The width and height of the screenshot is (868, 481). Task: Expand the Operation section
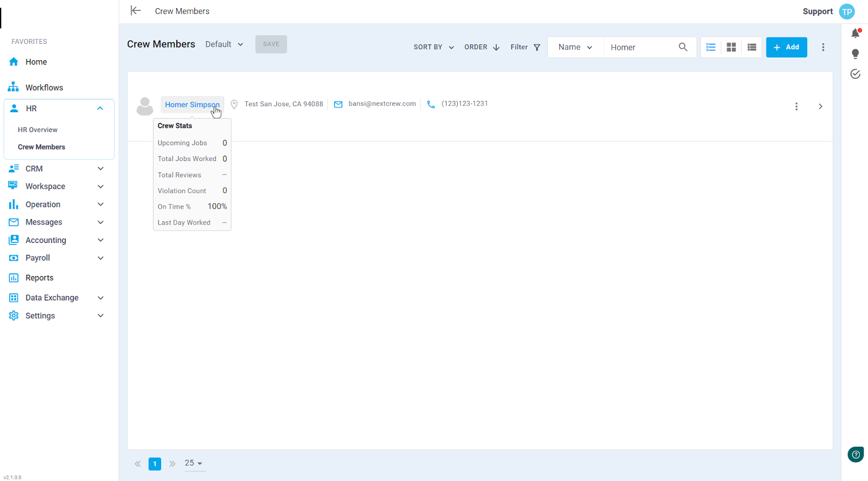pos(100,204)
